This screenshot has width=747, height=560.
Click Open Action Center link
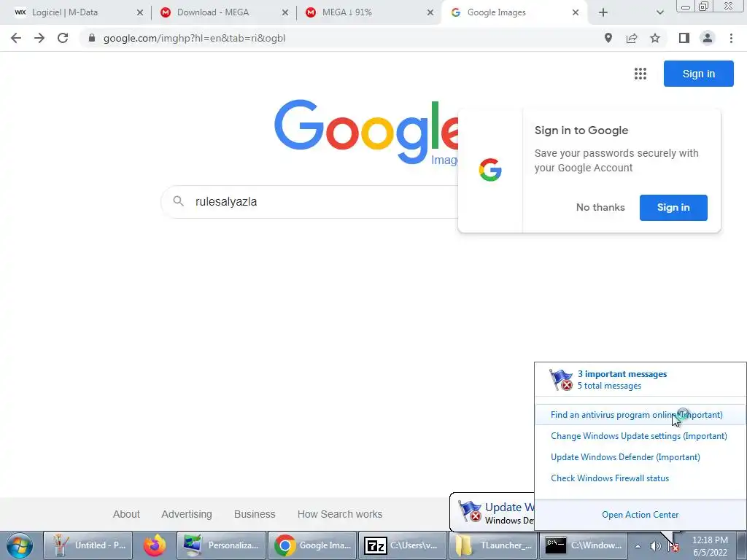click(640, 515)
